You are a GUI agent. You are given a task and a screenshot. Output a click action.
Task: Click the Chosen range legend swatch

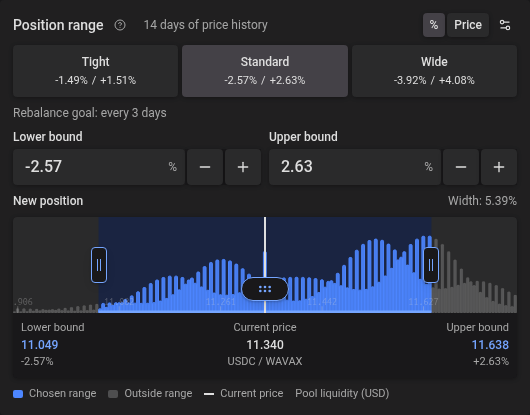tap(18, 394)
